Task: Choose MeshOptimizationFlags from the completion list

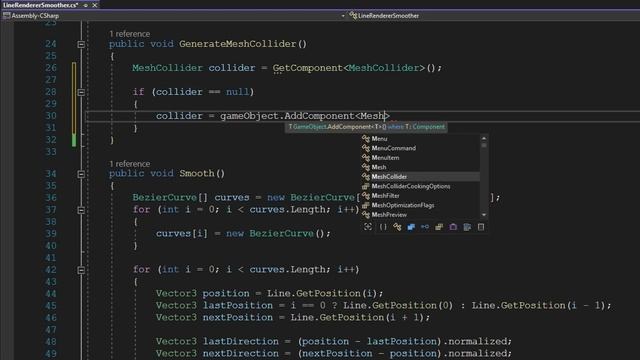Action: (420, 205)
